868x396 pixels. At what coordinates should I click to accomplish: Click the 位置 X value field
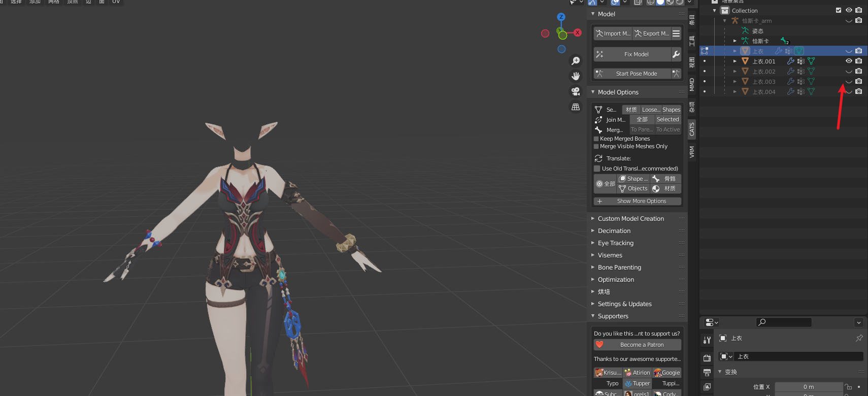click(x=809, y=387)
